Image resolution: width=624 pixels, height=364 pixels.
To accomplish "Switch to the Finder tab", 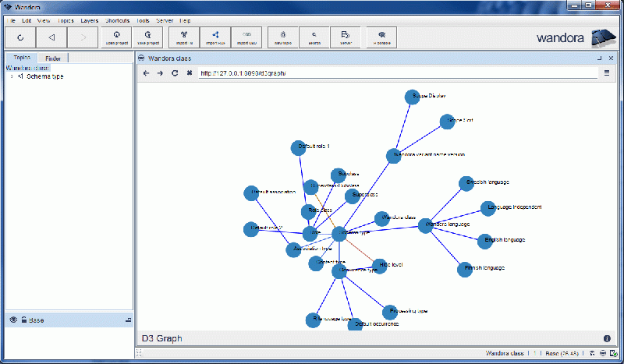I will point(53,58).
